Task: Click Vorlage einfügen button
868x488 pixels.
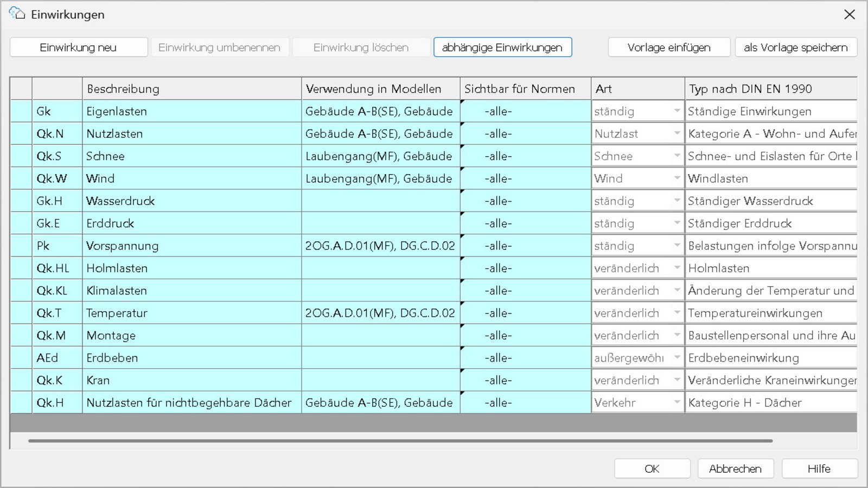Action: (x=669, y=48)
